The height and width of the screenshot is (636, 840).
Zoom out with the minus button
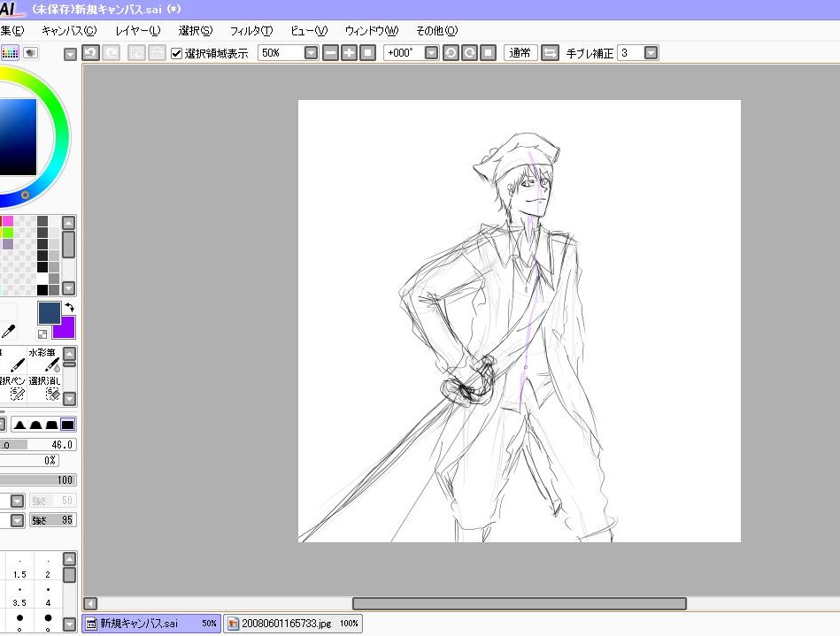point(330,53)
